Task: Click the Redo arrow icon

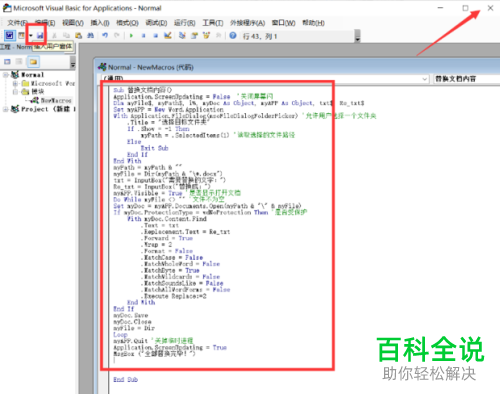Action: (x=117, y=35)
